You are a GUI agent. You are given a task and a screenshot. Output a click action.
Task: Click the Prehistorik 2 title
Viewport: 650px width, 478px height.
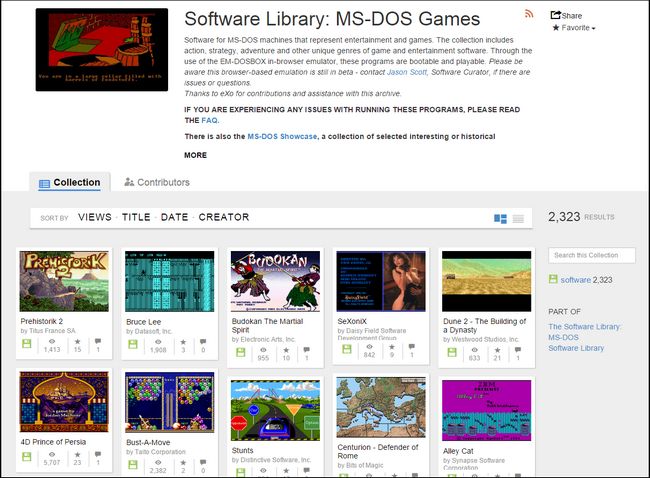(41, 321)
